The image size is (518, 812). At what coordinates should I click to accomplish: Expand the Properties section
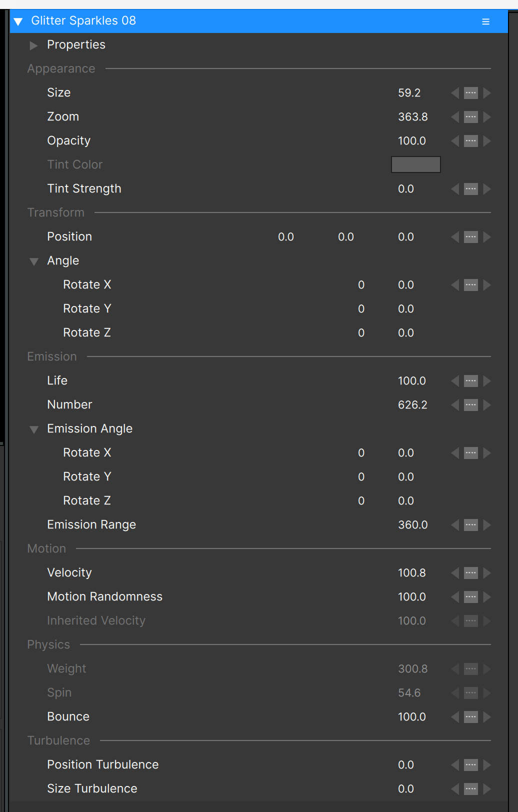pyautogui.click(x=33, y=45)
